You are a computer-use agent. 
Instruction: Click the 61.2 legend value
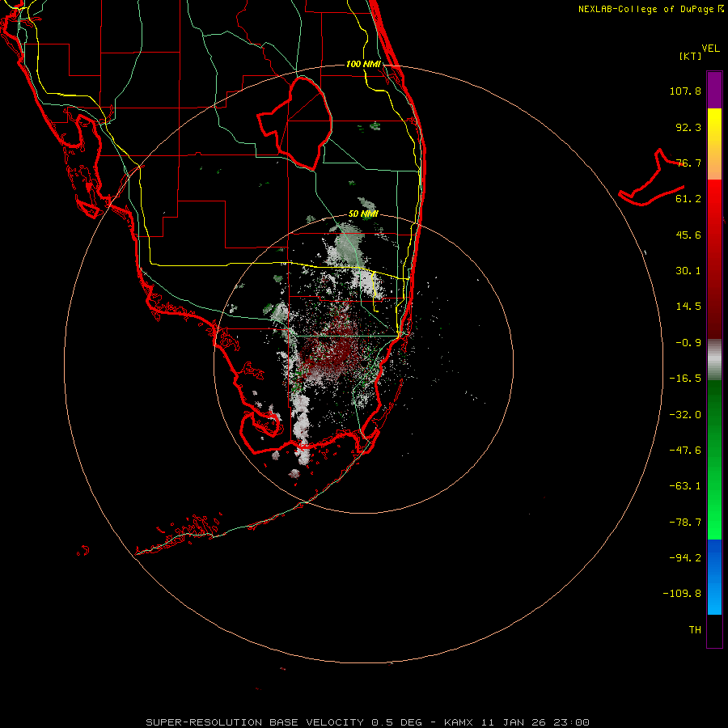click(x=688, y=199)
